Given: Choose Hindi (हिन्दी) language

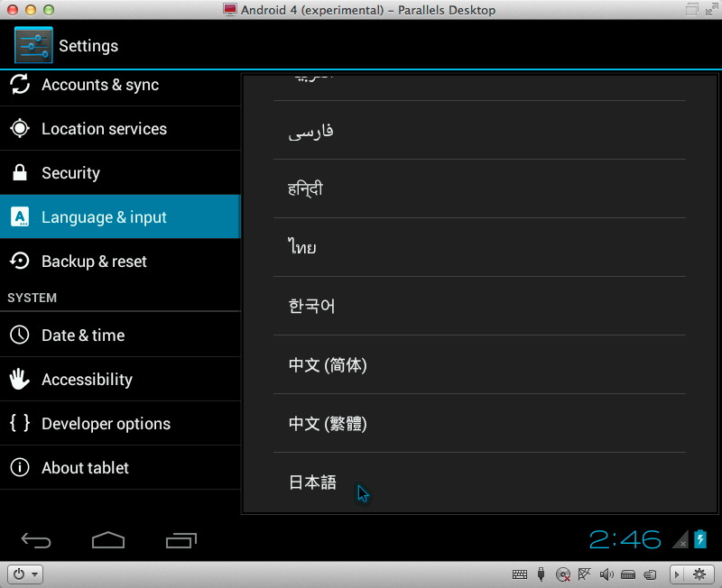Looking at the screenshot, I should tap(479, 188).
